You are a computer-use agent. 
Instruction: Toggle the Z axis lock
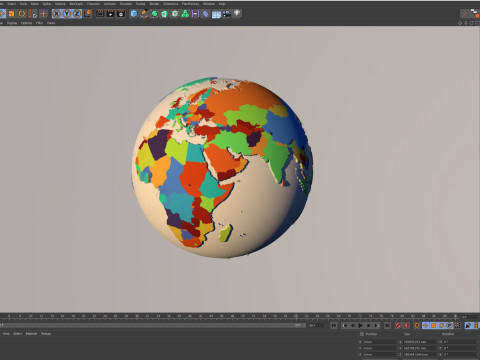(x=77, y=14)
